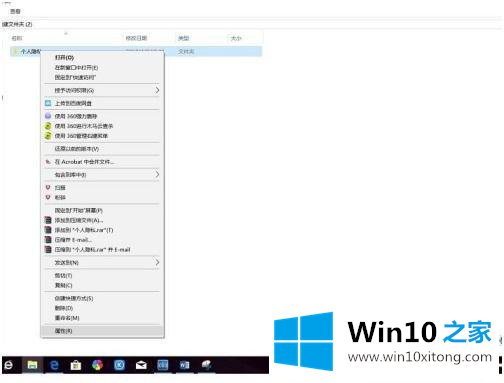Click the blue framed app icon beside Mail

click(x=163, y=365)
